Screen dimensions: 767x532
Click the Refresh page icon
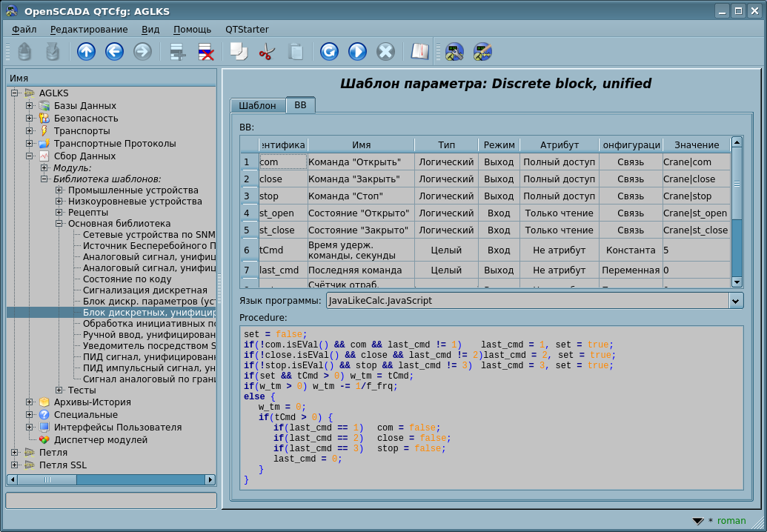[x=329, y=52]
